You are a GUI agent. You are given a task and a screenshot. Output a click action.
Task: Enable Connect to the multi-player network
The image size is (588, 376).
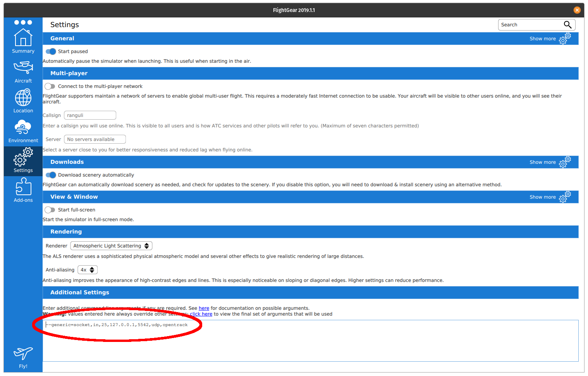[x=50, y=86]
